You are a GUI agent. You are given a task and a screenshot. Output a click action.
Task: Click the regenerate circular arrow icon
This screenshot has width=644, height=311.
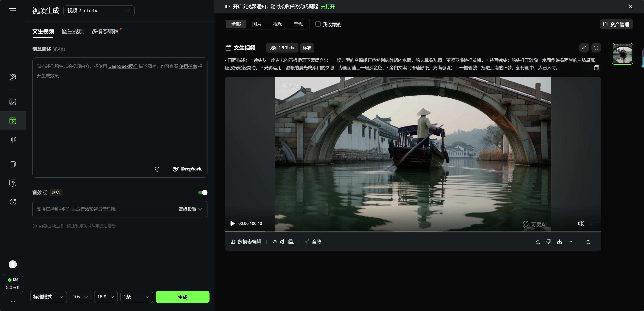coord(596,48)
